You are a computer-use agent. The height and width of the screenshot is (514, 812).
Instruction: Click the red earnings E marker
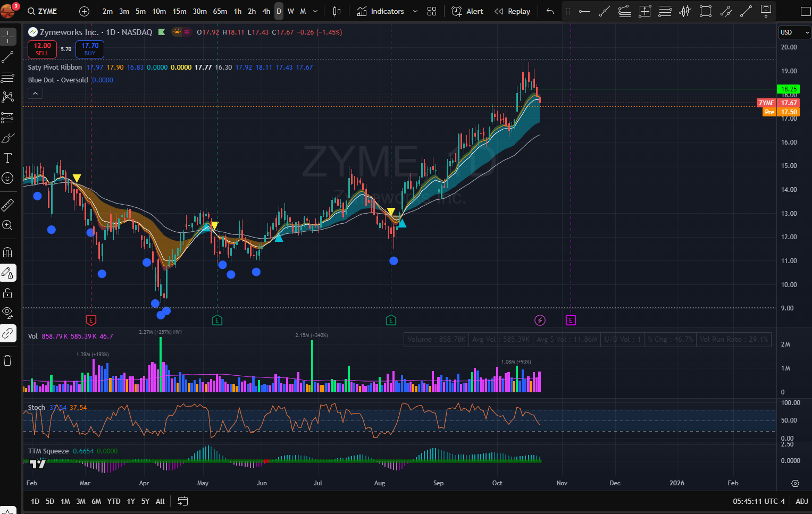point(91,320)
